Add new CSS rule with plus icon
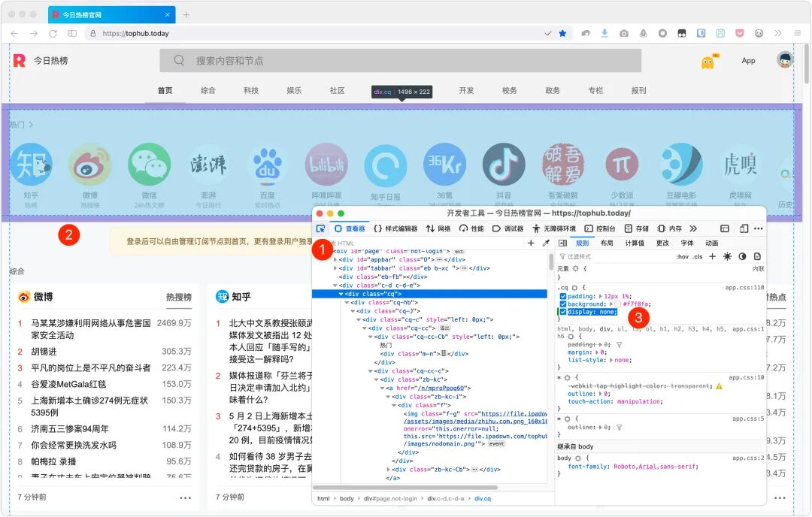This screenshot has width=812, height=517. point(713,256)
